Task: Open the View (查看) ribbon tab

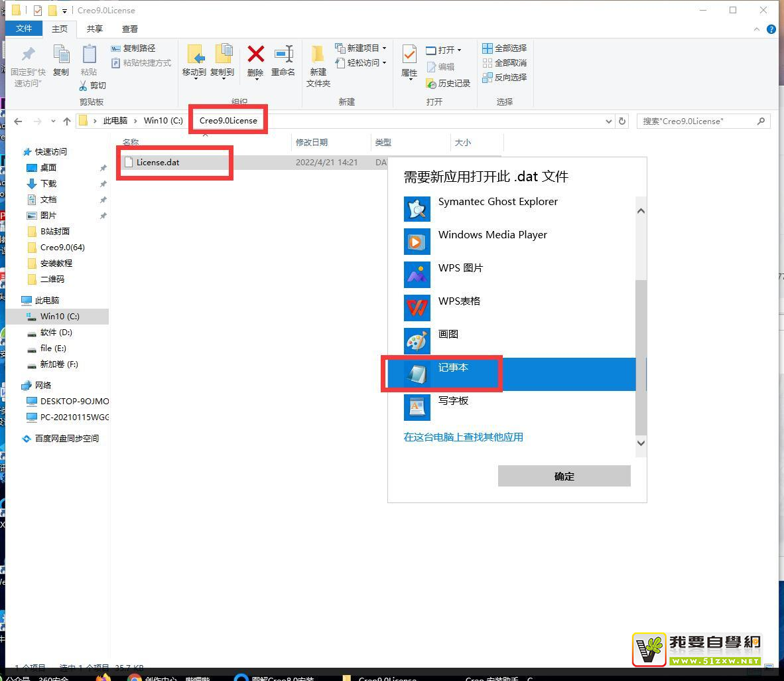Action: pos(130,29)
